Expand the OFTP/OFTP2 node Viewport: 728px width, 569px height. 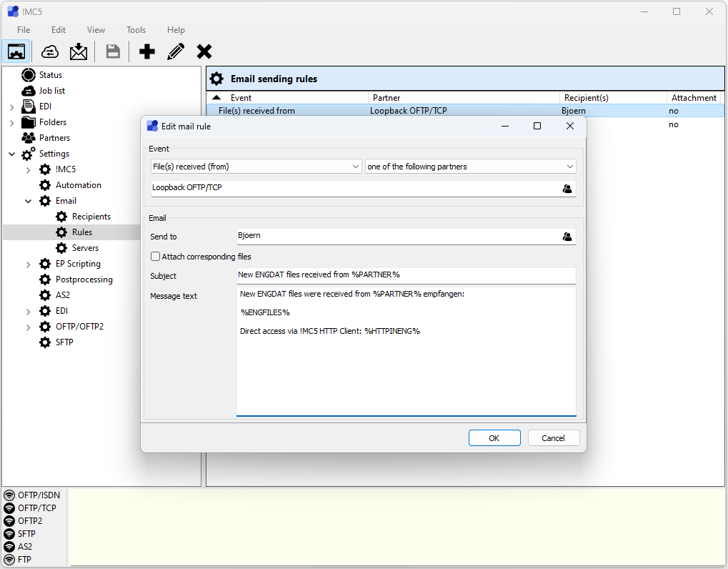click(x=29, y=327)
